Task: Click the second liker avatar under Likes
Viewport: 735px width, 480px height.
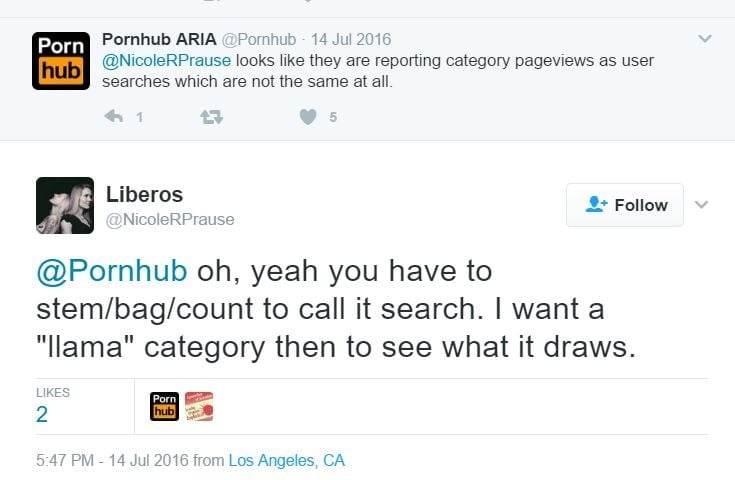Action: (199, 406)
